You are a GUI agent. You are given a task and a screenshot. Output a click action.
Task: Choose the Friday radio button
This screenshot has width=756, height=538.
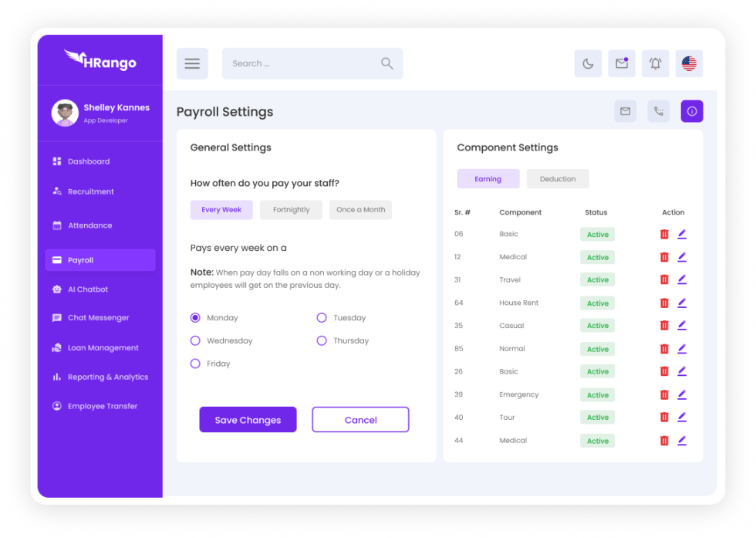(x=195, y=364)
